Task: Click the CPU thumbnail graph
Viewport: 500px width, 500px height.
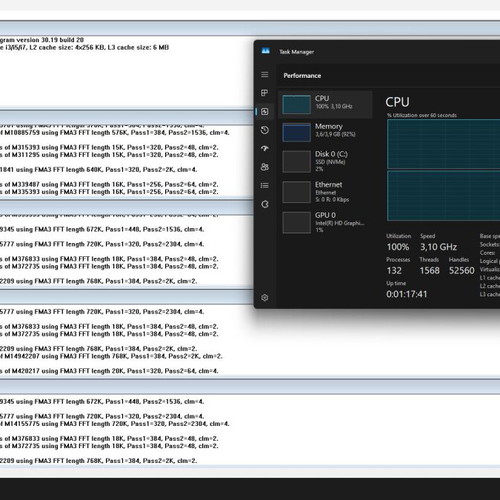Action: click(296, 104)
